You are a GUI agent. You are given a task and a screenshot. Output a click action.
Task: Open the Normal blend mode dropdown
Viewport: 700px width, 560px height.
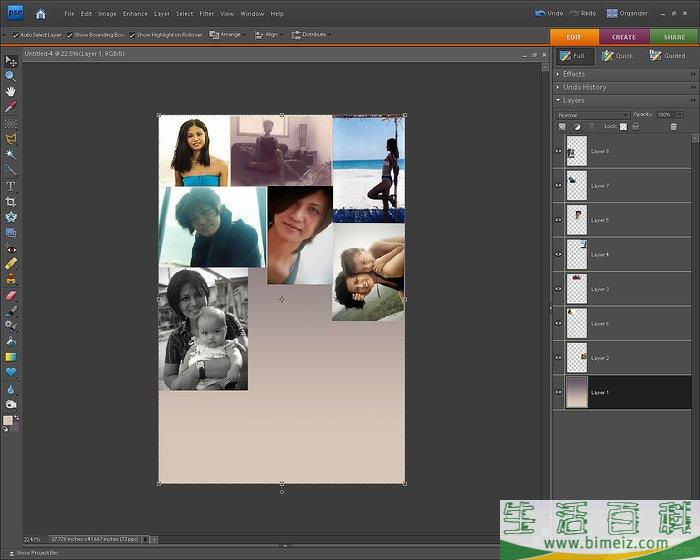click(x=593, y=115)
